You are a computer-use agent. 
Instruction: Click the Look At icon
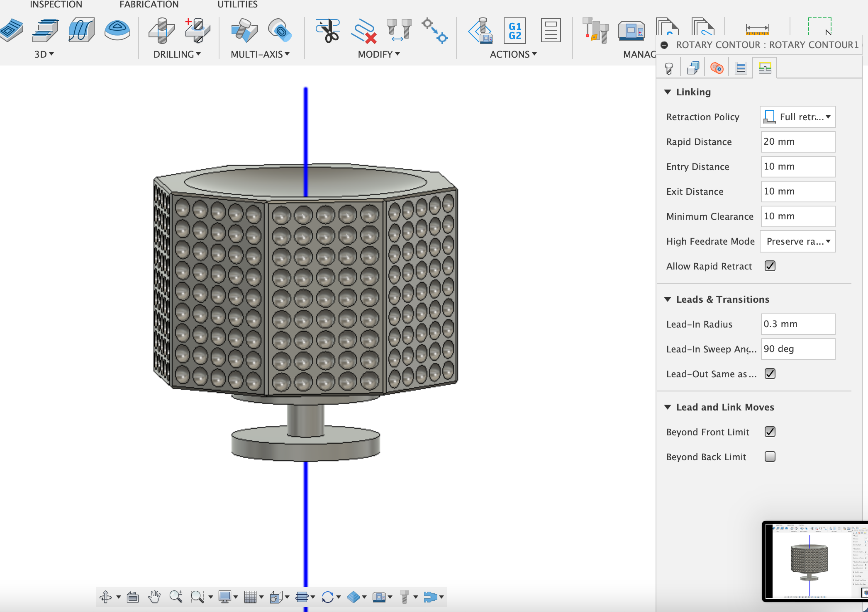tap(133, 597)
